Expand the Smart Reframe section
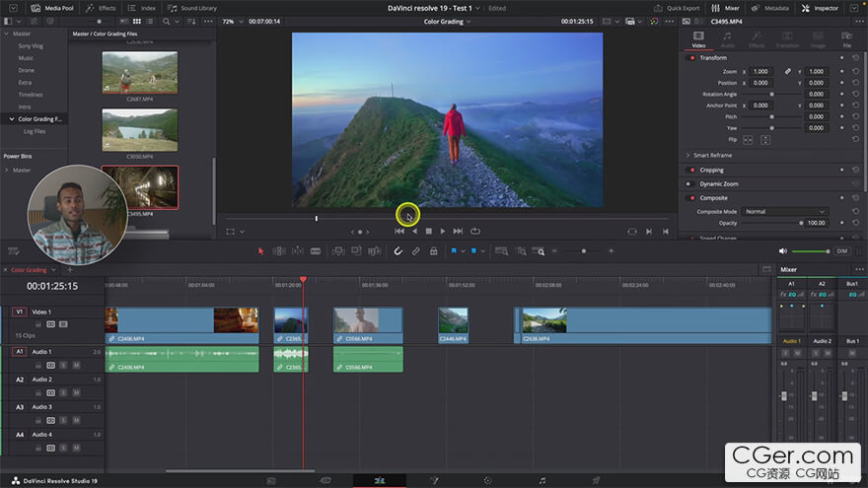 click(688, 156)
